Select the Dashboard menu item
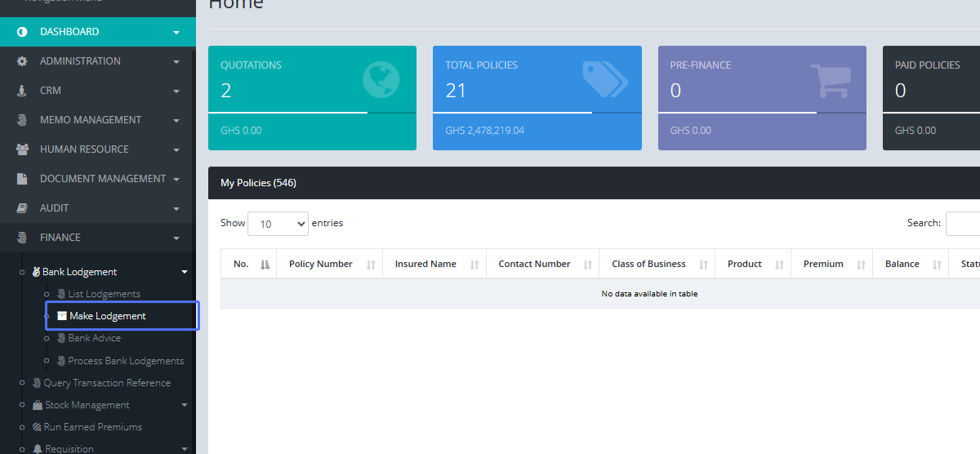This screenshot has width=980, height=454. click(x=69, y=32)
